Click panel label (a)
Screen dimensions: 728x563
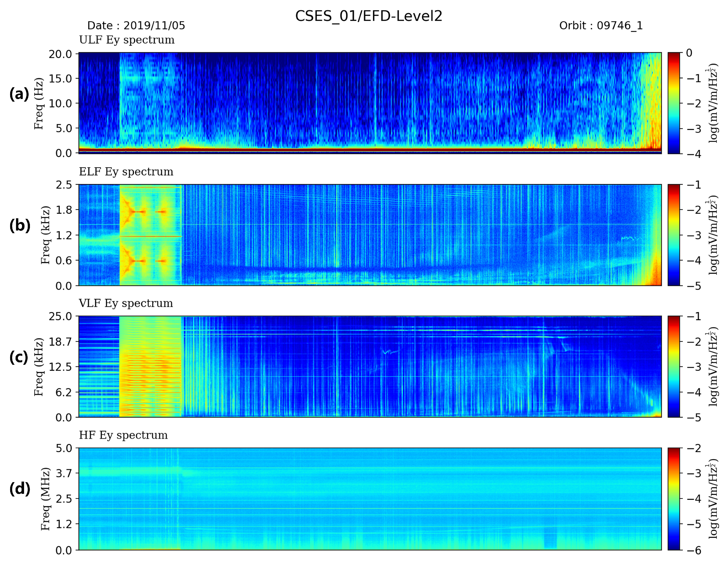point(19,94)
